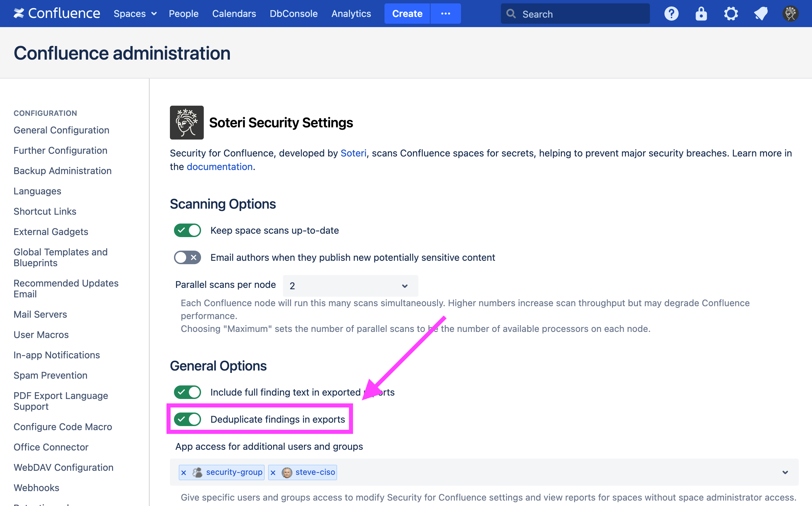Viewport: 812px width, 506px height.
Task: Turn off Deduplicate findings in exports
Action: (188, 419)
